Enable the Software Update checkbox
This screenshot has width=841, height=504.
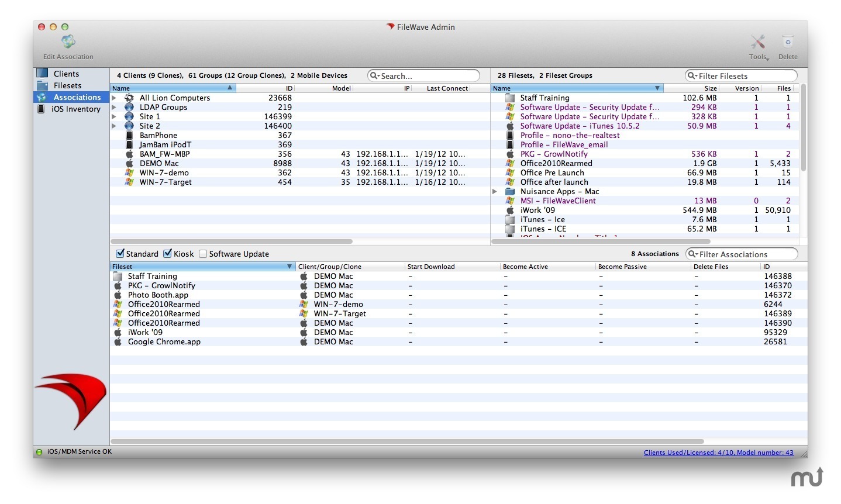[203, 254]
